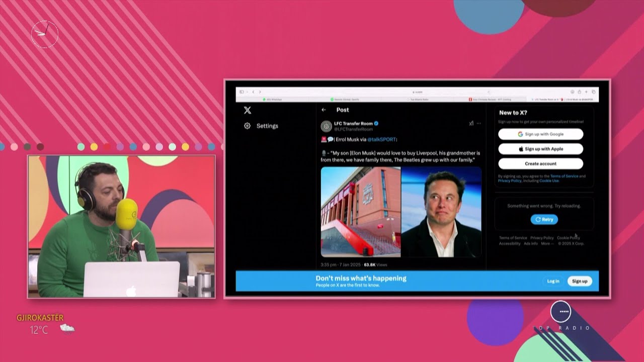Open Cookie Use link in the signup text
644x362 pixels.
(x=549, y=180)
